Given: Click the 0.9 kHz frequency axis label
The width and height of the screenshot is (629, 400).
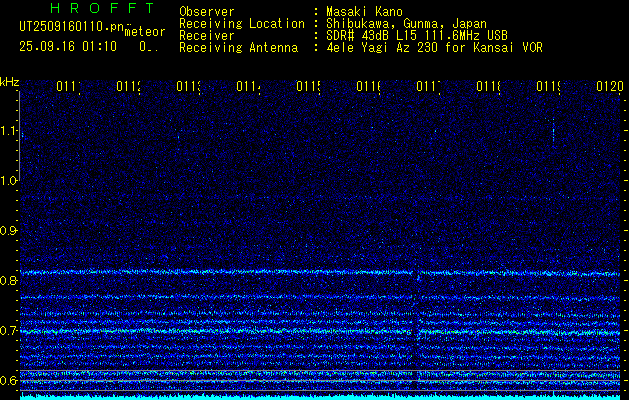Looking at the screenshot, I should point(9,230).
